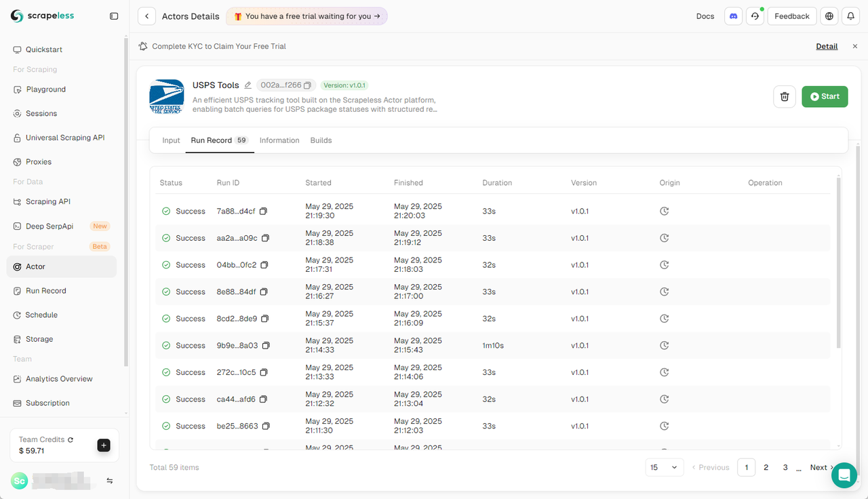Go to page 2 of results

click(766, 467)
